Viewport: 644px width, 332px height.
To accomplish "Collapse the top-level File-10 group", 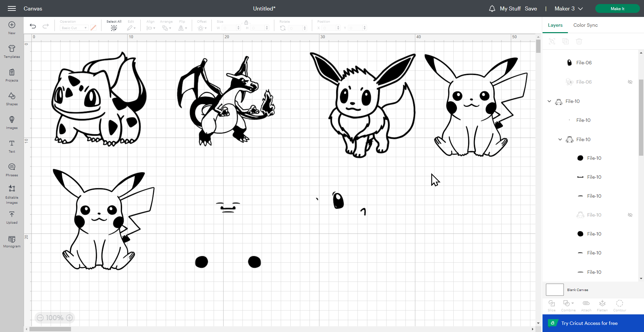I will click(x=549, y=101).
